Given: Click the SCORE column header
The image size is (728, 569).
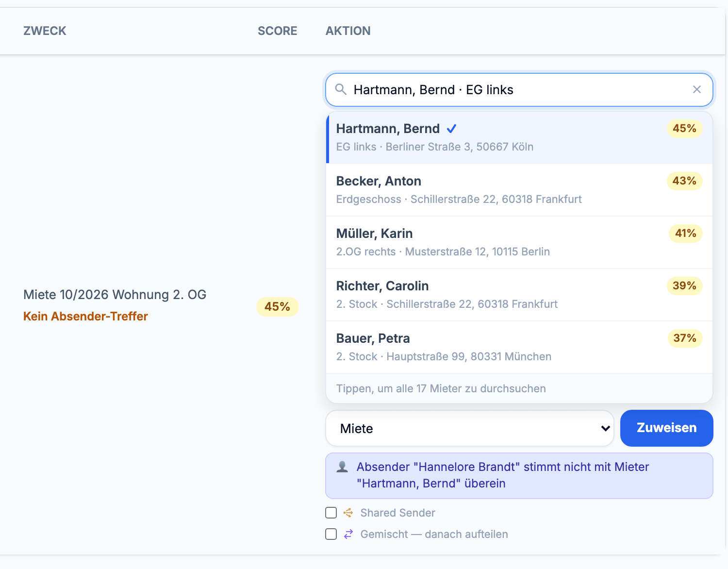Looking at the screenshot, I should tap(278, 31).
